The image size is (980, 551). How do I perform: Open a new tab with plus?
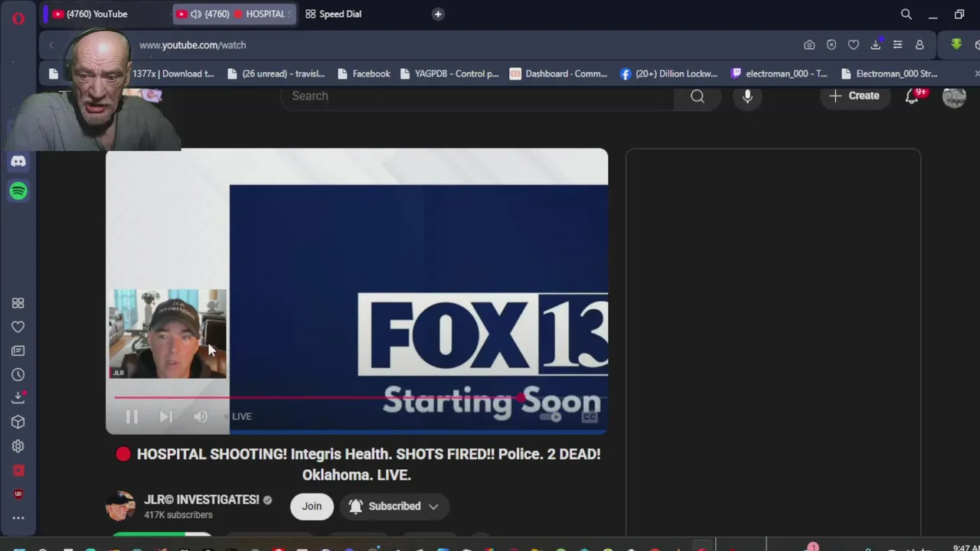[438, 14]
